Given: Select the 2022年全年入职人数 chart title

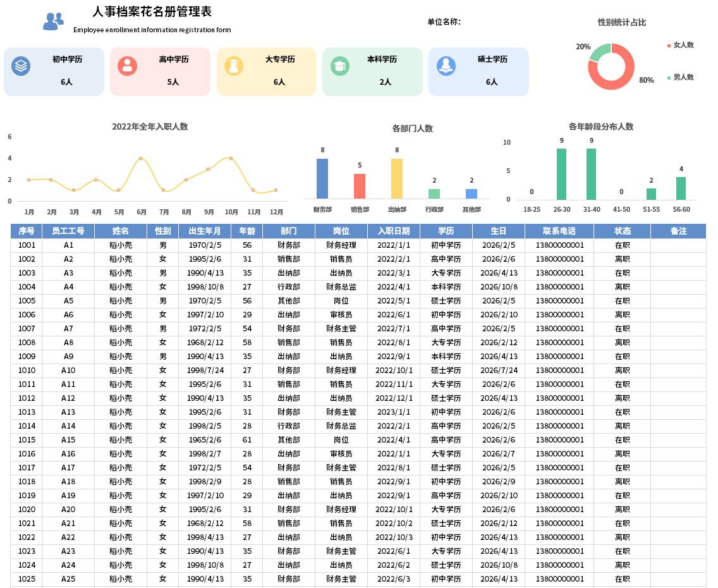Looking at the screenshot, I should (150, 126).
